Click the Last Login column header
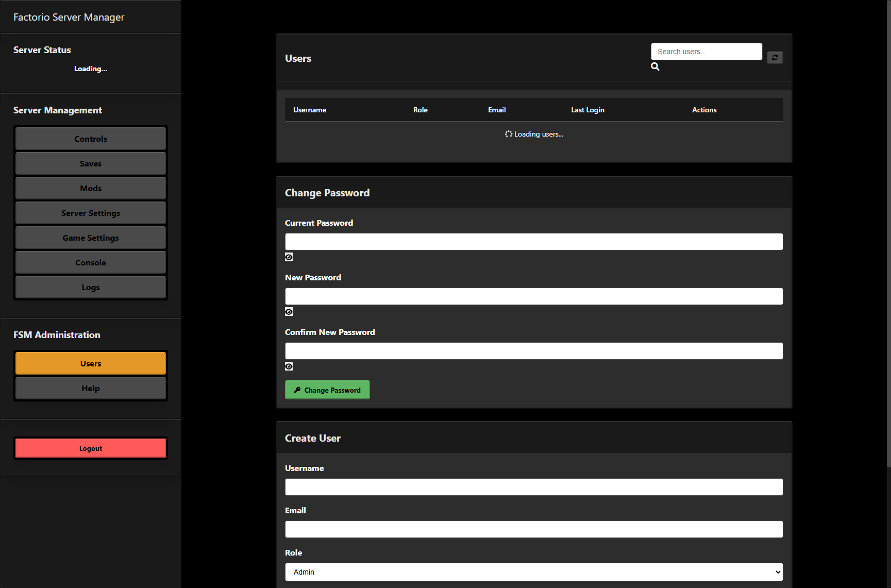 587,110
